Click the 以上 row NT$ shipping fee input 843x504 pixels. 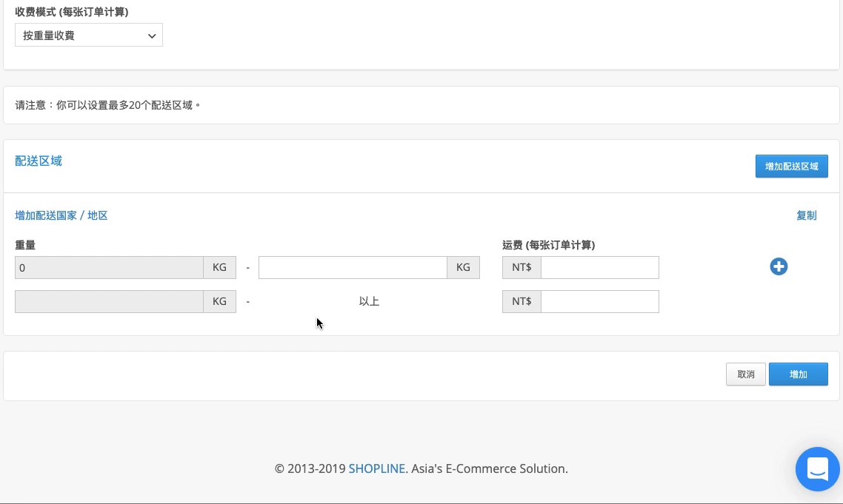click(599, 301)
